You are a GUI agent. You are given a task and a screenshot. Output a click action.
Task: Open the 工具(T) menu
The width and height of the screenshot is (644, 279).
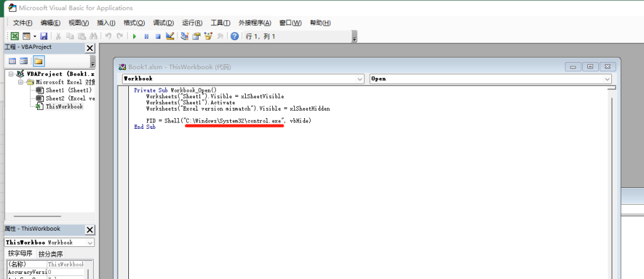[220, 23]
